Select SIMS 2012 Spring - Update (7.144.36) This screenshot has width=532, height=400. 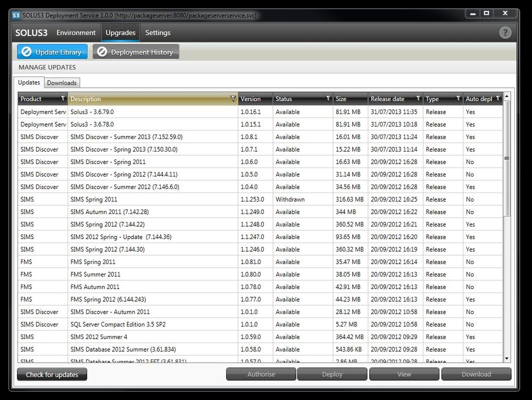click(260, 237)
